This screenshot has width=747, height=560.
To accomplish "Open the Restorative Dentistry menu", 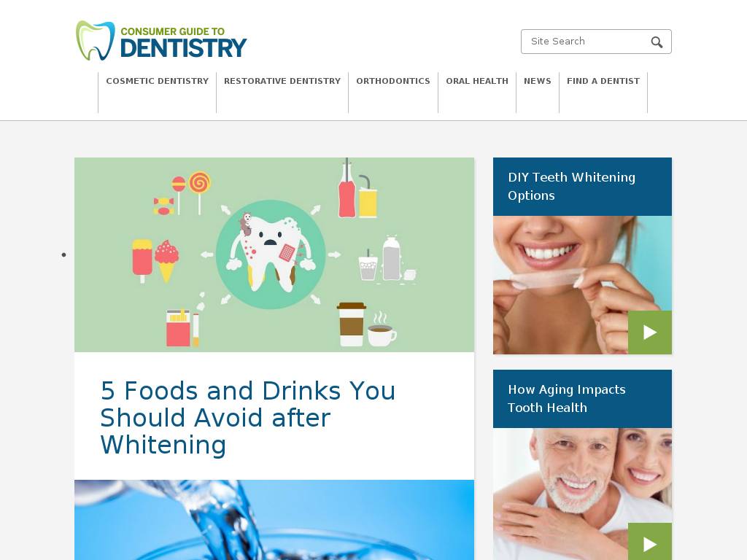I will (282, 81).
